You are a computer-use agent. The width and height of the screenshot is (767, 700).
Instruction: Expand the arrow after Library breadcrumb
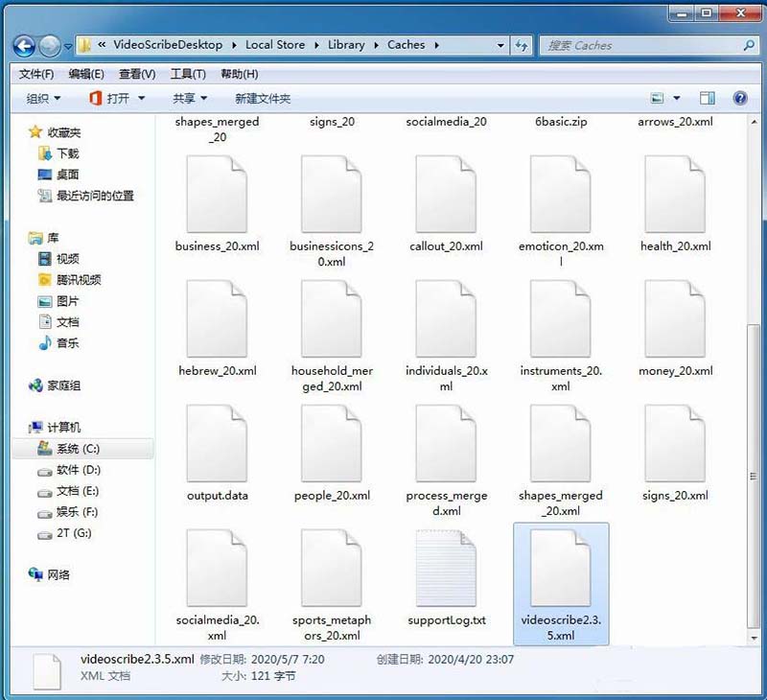point(376,45)
